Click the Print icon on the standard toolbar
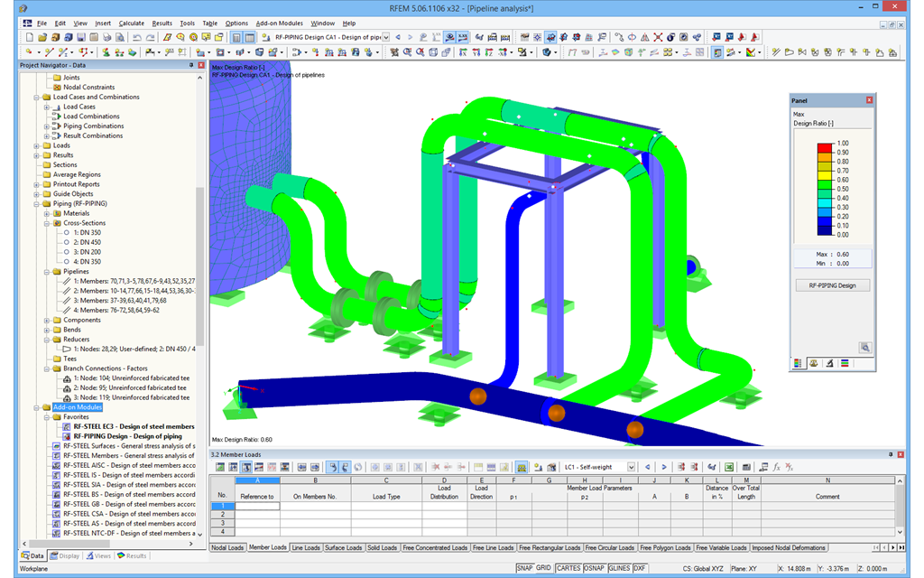 pyautogui.click(x=107, y=38)
